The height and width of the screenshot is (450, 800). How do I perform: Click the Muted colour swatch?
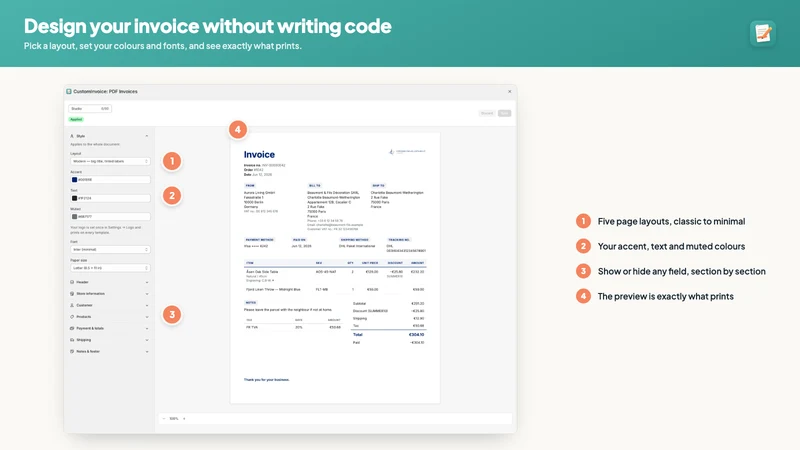[x=74, y=216]
